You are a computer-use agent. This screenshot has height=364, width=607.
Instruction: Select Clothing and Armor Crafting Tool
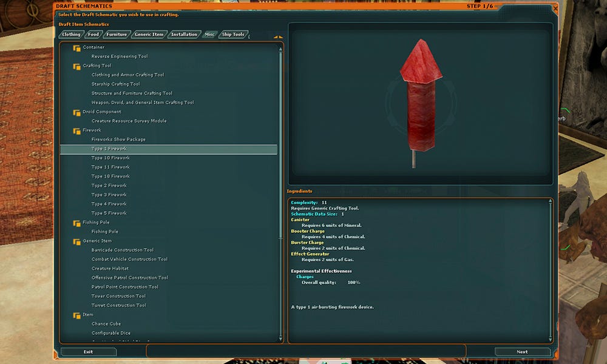[127, 75]
